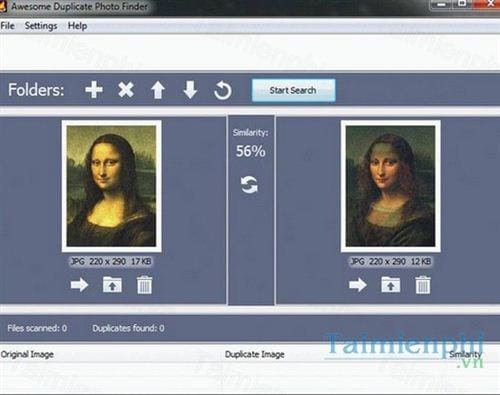Add a folder with the plus icon
Viewport: 500px width, 395px height.
pyautogui.click(x=94, y=90)
